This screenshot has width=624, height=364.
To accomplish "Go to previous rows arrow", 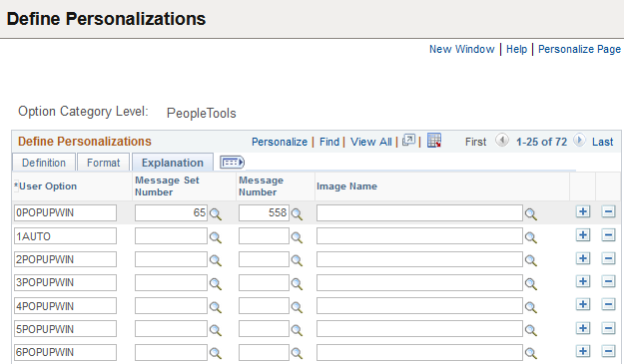I will (x=502, y=141).
